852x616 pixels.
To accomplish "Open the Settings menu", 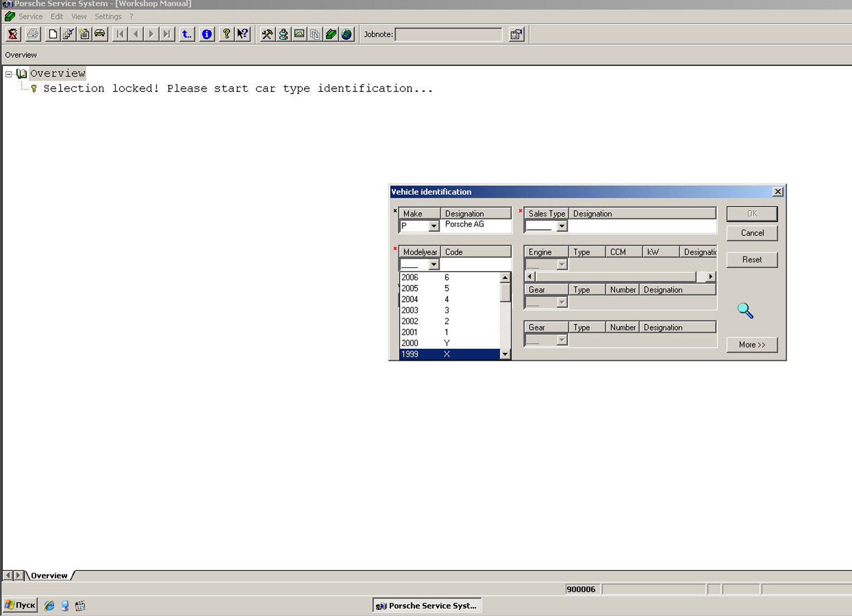I will pos(108,16).
